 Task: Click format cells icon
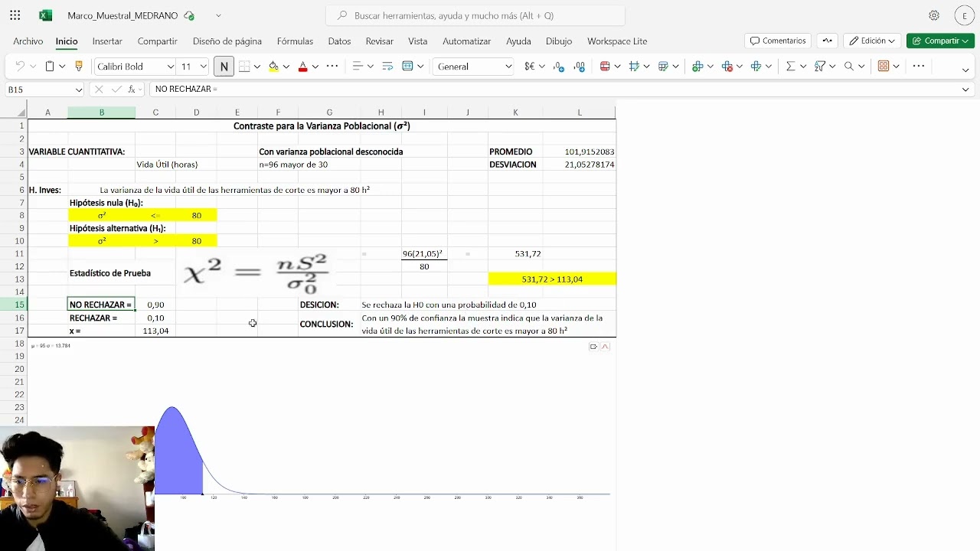coord(756,67)
